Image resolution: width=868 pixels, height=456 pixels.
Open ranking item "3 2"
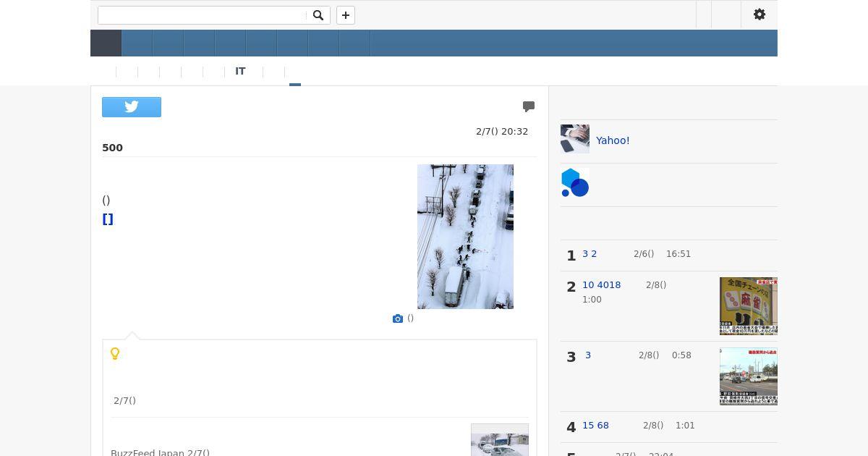590,254
